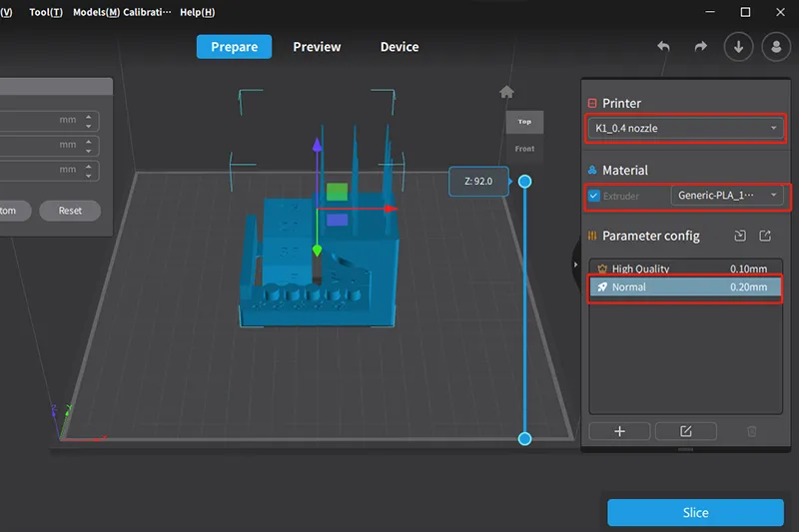Viewport: 799px width, 532px height.
Task: Click the redo arrow icon
Action: pos(700,47)
